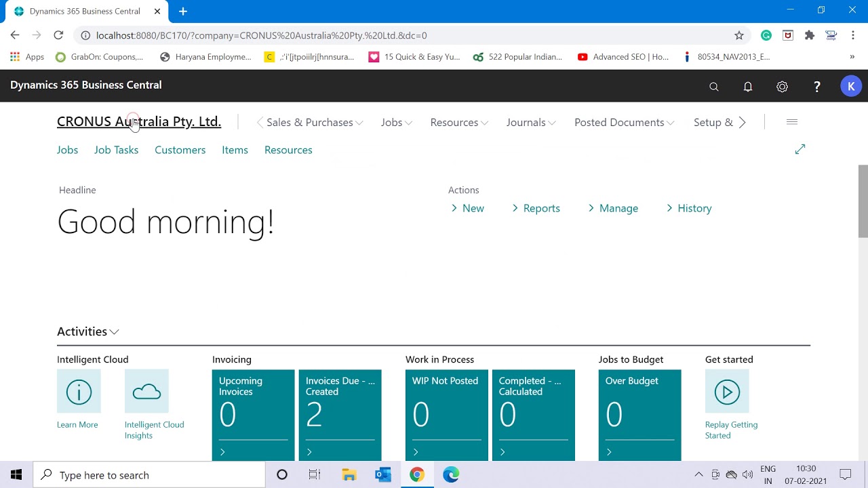Expand the New actions group
Image resolution: width=868 pixels, height=488 pixels.
click(x=468, y=208)
